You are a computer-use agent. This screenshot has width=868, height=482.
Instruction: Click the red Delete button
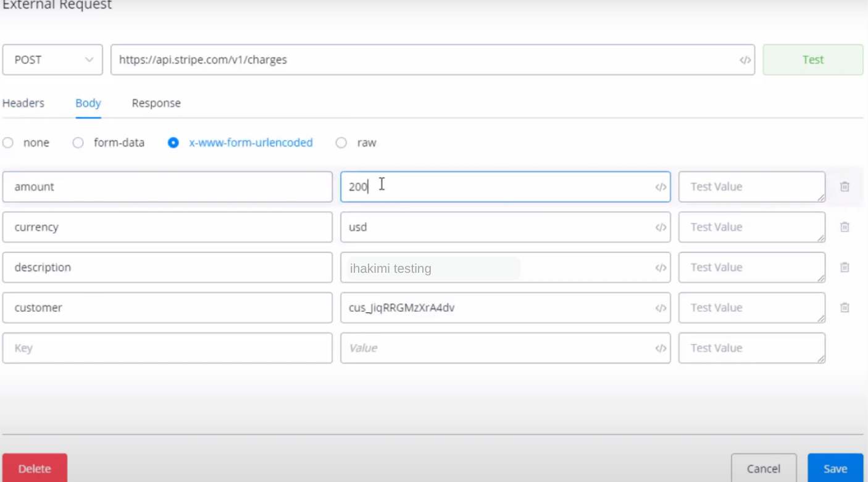click(35, 468)
